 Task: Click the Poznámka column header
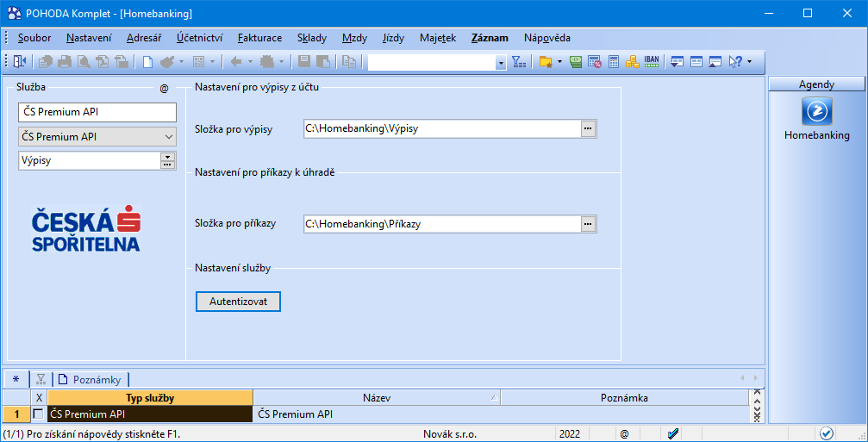pos(624,398)
